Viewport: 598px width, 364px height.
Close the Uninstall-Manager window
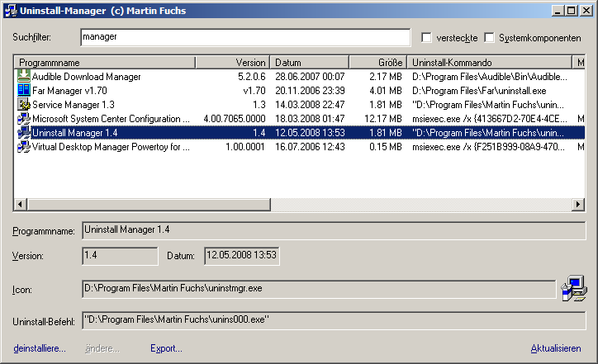[x=586, y=10]
